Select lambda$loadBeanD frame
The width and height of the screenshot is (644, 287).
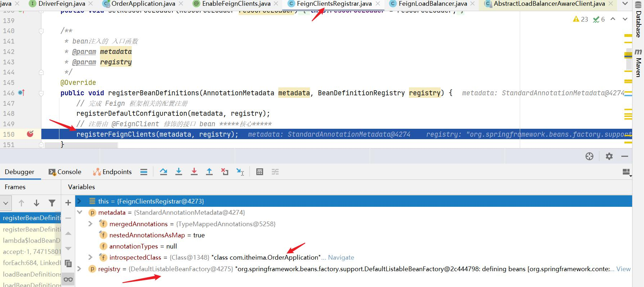point(31,241)
